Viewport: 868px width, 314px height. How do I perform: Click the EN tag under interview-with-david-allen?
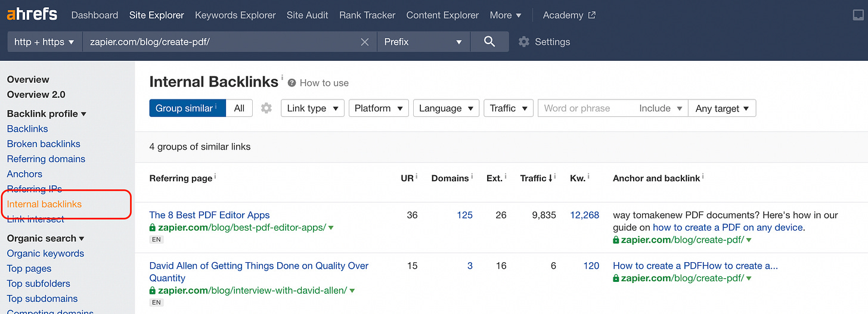tap(156, 303)
